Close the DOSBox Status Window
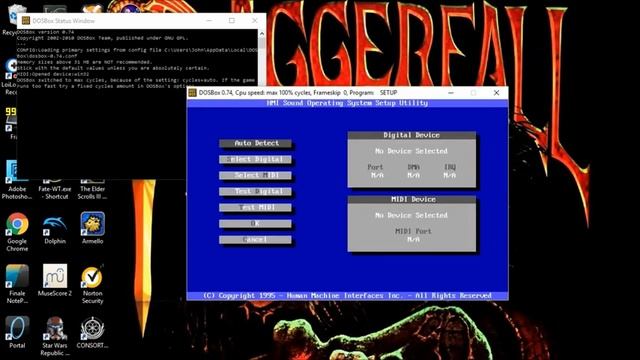 coord(255,20)
